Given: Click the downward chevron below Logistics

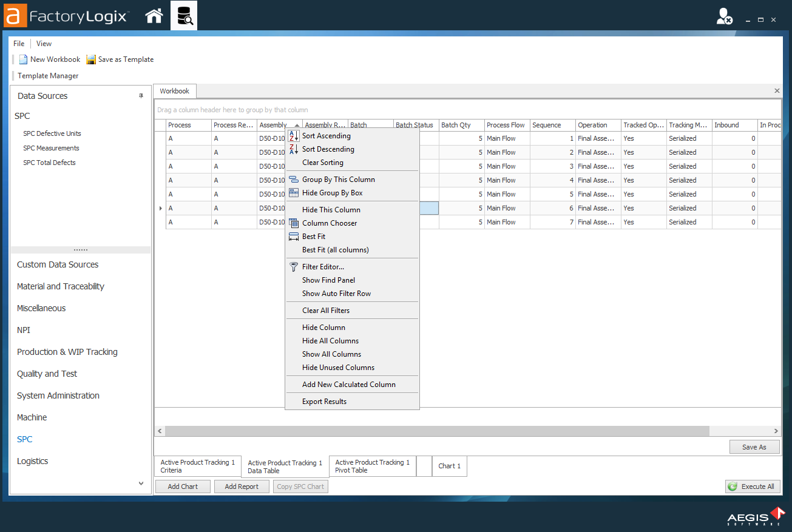Looking at the screenshot, I should tap(141, 483).
